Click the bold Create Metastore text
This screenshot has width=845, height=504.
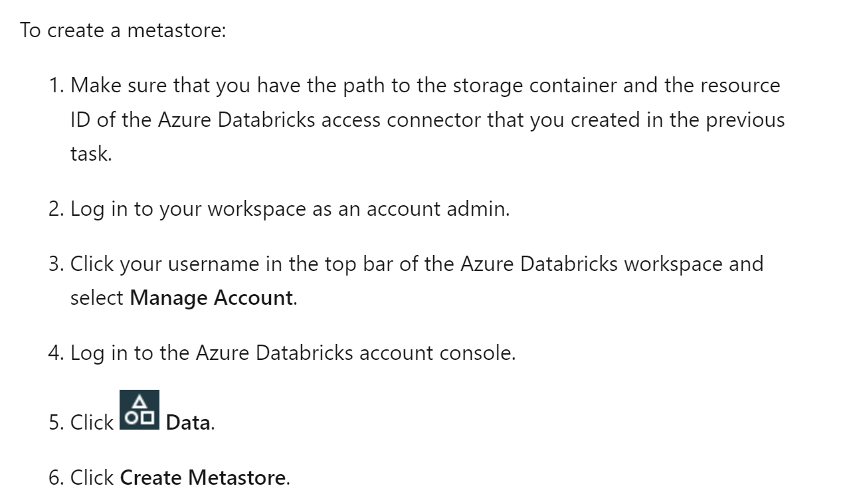(x=203, y=477)
